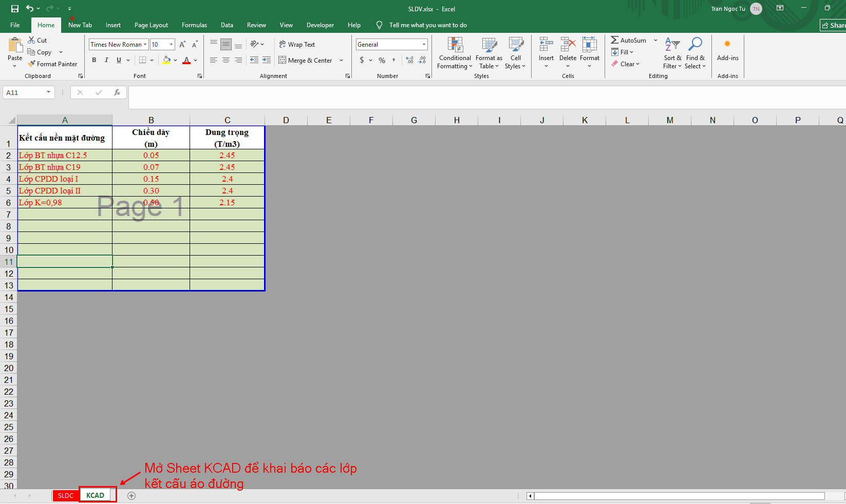Open Sort & Filter tool
The image size is (846, 504).
[x=672, y=53]
